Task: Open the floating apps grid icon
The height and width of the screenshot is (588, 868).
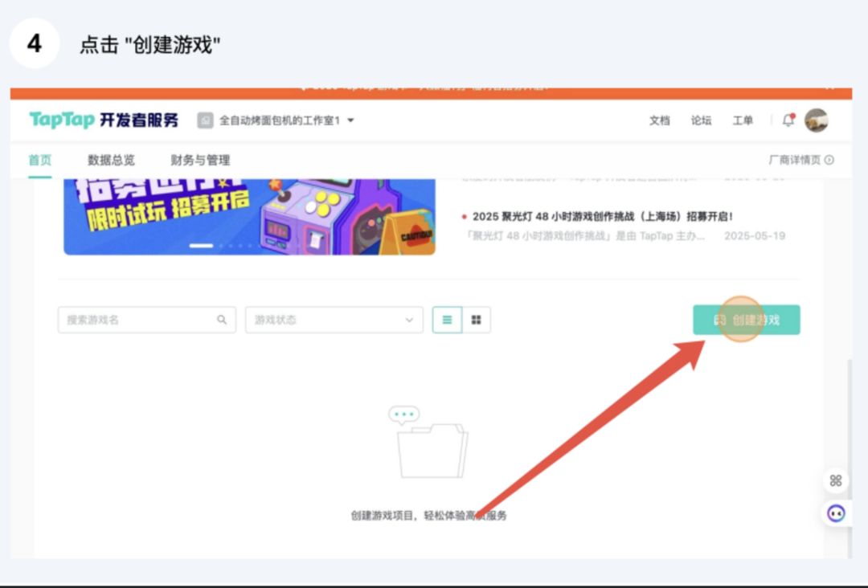Action: coord(835,480)
